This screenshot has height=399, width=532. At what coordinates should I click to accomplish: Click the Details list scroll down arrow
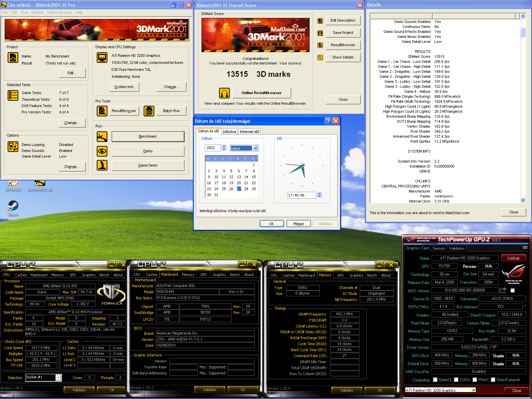point(523,200)
